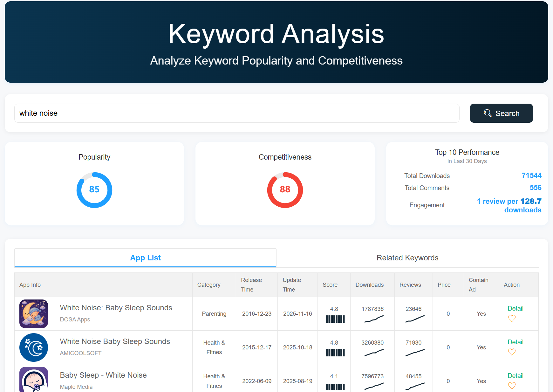Click downloads trend sparkline under 3260380
553x392 pixels.
tap(374, 353)
